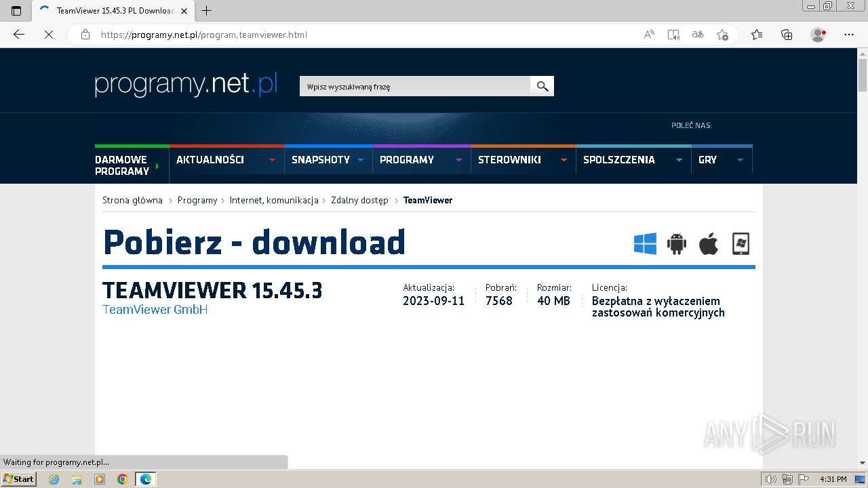
Task: Switch to Edge taskbar icon
Action: [145, 479]
